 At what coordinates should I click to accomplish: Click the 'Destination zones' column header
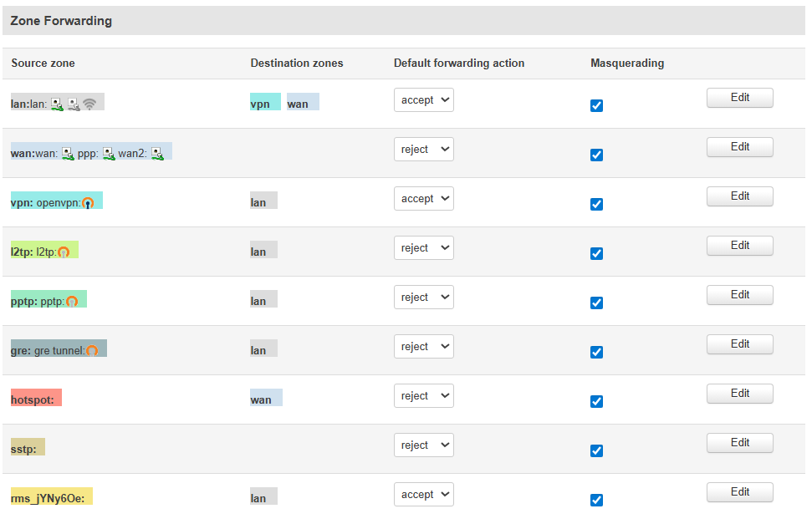tap(297, 64)
